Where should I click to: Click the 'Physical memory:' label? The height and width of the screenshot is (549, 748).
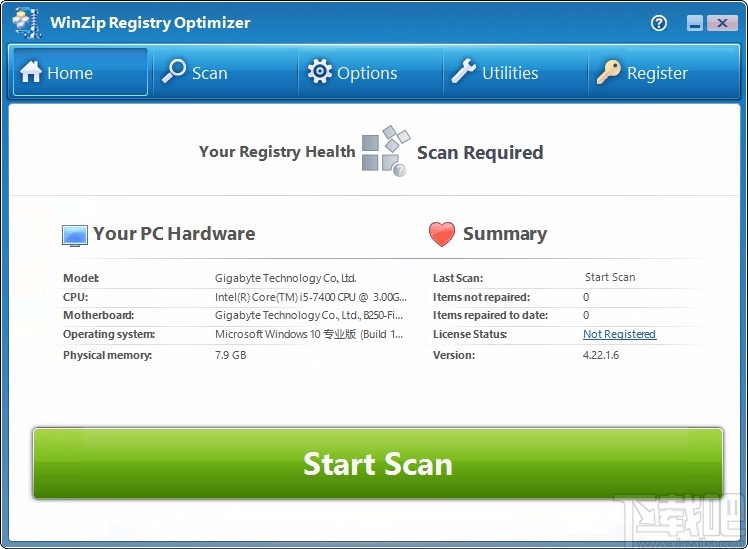pyautogui.click(x=107, y=355)
